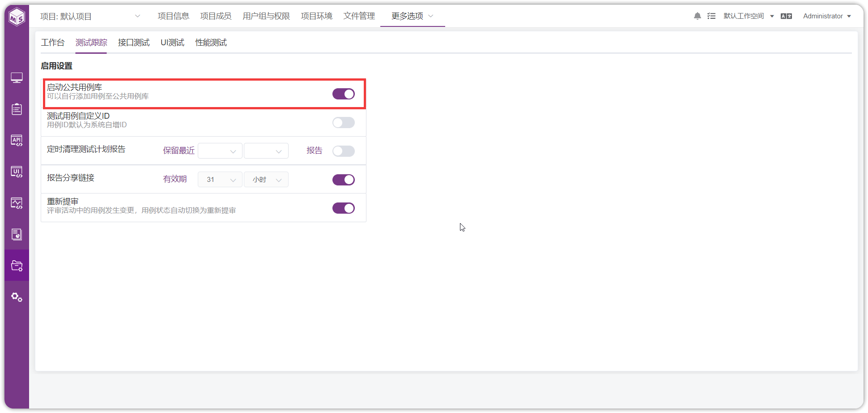Switch to 性能测试 tab

(x=211, y=43)
